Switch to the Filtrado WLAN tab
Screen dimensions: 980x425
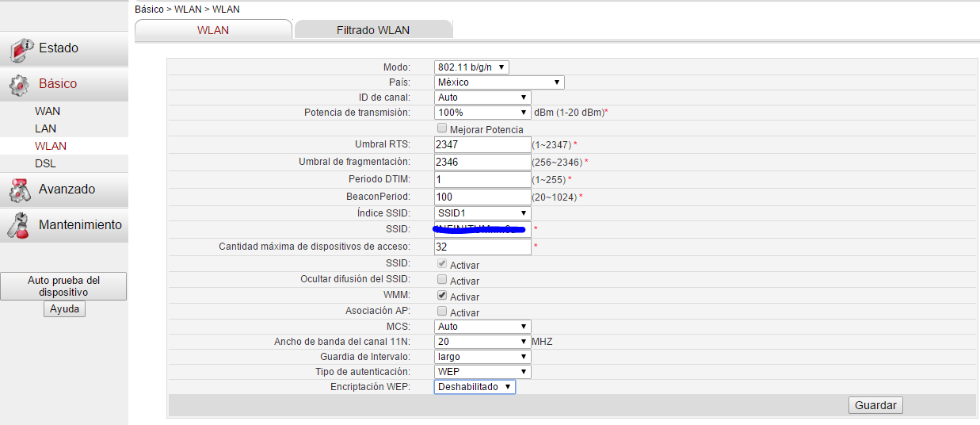click(x=372, y=30)
